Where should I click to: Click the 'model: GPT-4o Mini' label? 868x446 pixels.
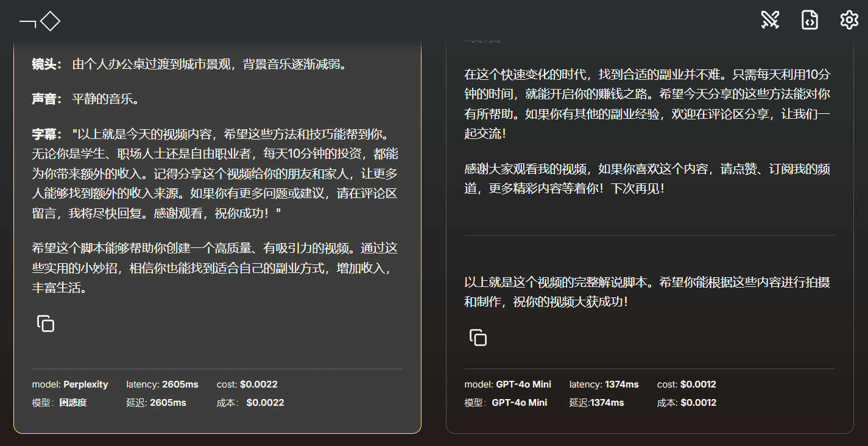(507, 384)
